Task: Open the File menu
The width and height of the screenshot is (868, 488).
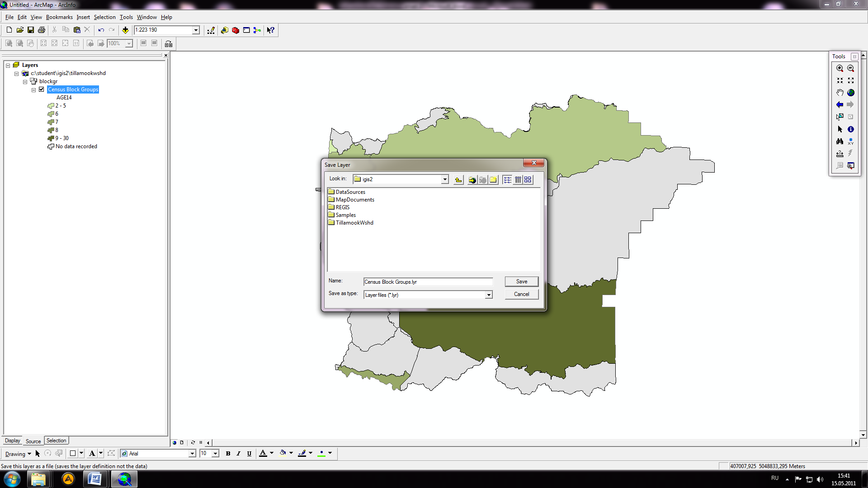Action: click(x=9, y=17)
